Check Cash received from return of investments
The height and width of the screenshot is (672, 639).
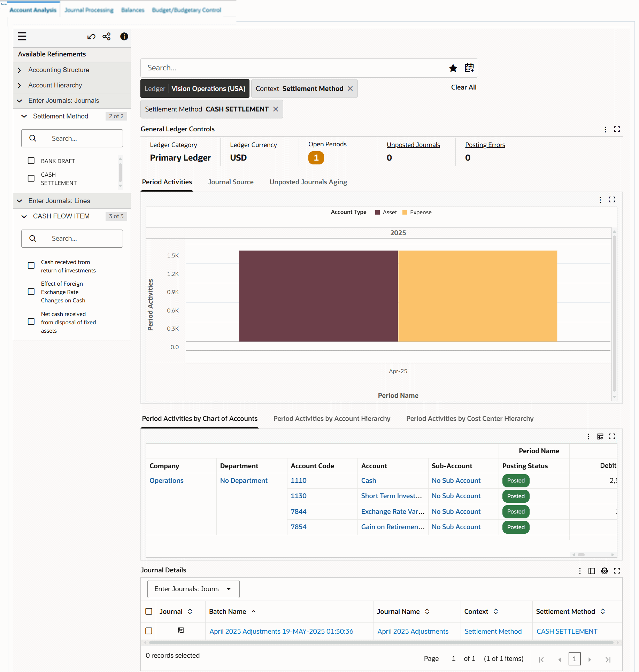31,266
